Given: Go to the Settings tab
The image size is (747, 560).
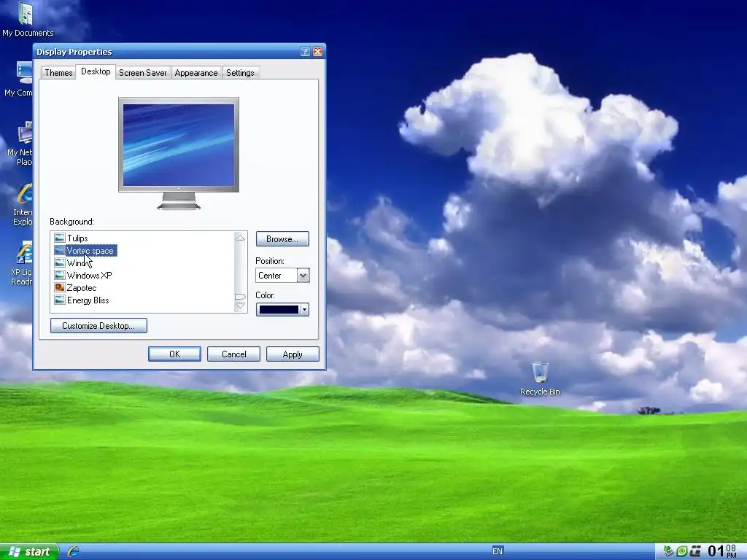Looking at the screenshot, I should pos(240,73).
